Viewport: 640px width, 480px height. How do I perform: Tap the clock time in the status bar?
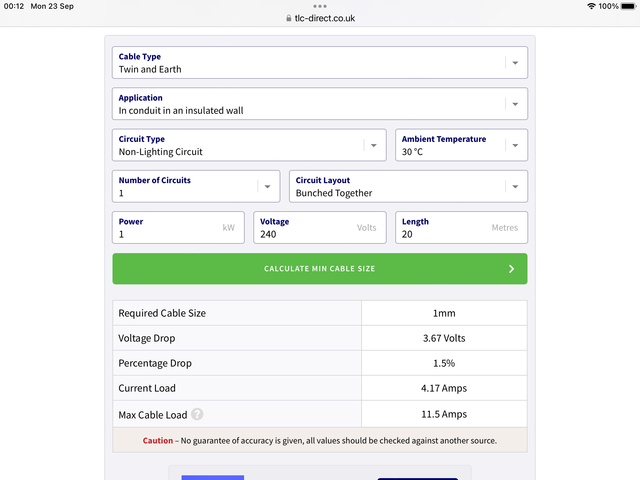(x=14, y=6)
